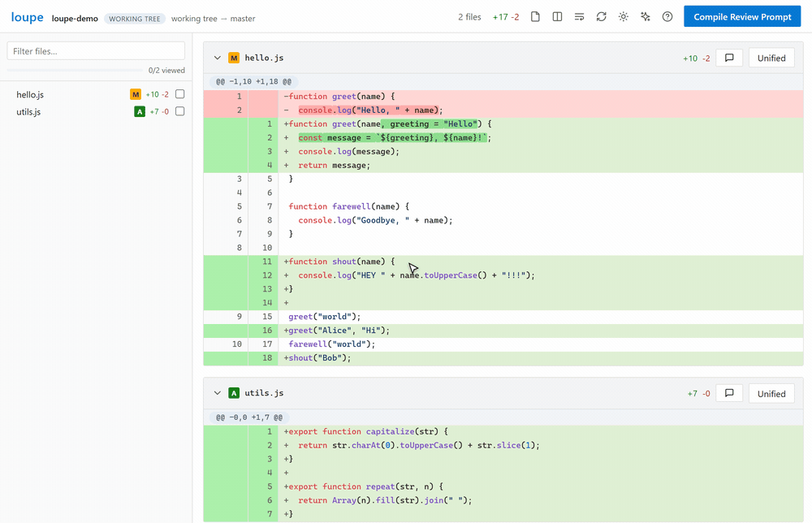The image size is (812, 523).
Task: Click the utils.js filename in diff header
Action: 264,393
